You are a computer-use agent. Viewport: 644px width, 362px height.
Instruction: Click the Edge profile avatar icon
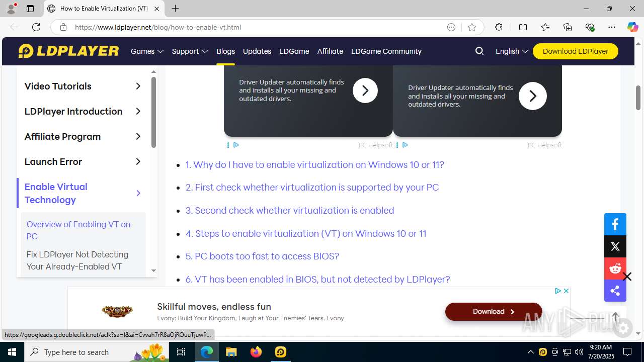(11, 8)
